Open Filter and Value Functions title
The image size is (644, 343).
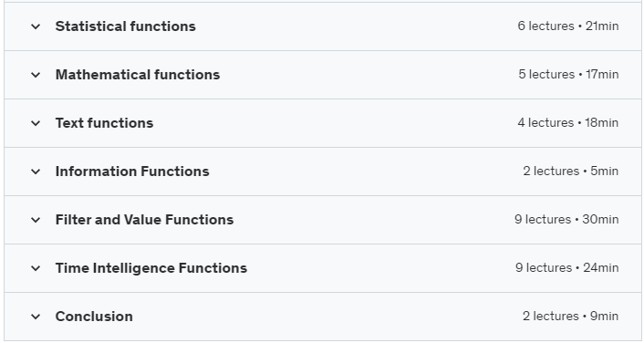(144, 220)
